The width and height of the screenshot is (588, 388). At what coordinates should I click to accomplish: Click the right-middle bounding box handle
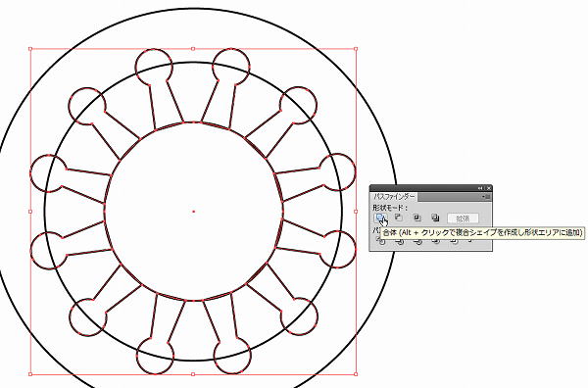pyautogui.click(x=356, y=212)
